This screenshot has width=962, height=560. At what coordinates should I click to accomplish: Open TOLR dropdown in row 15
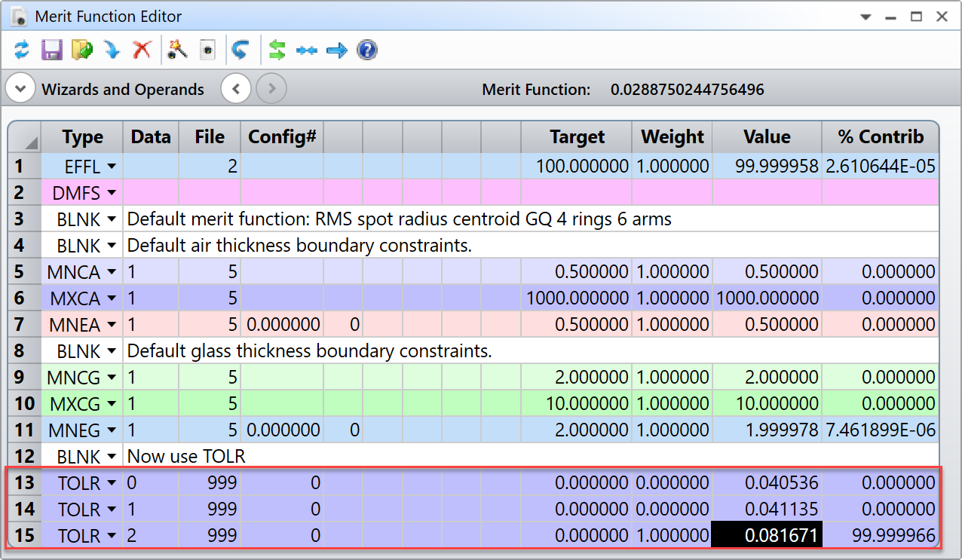[112, 536]
